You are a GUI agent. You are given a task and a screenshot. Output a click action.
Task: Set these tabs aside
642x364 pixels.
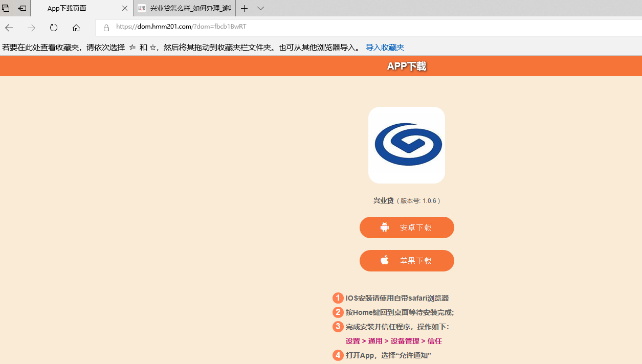tap(22, 8)
